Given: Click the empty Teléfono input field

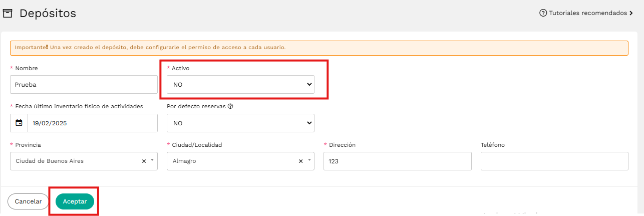Looking at the screenshot, I should click(x=554, y=161).
